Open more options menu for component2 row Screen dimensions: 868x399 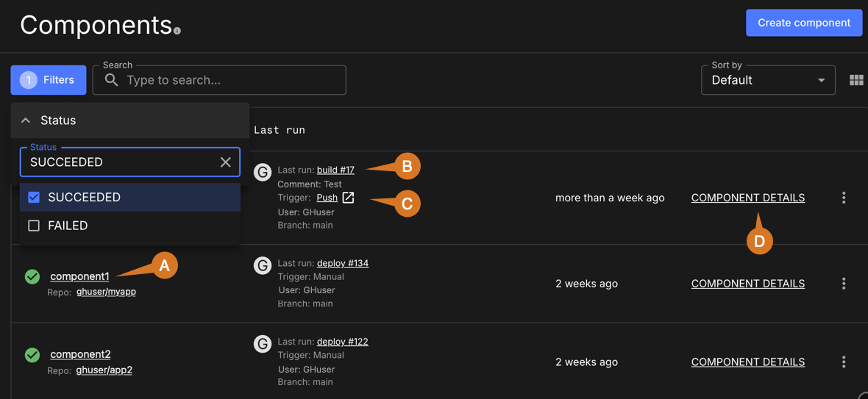coord(844,362)
